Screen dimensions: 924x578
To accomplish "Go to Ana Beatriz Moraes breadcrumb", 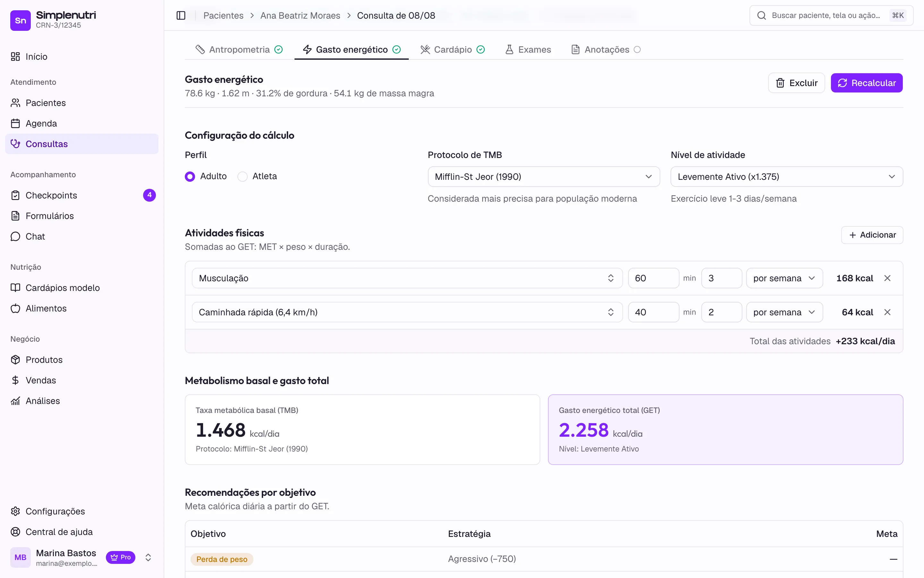I will point(300,15).
